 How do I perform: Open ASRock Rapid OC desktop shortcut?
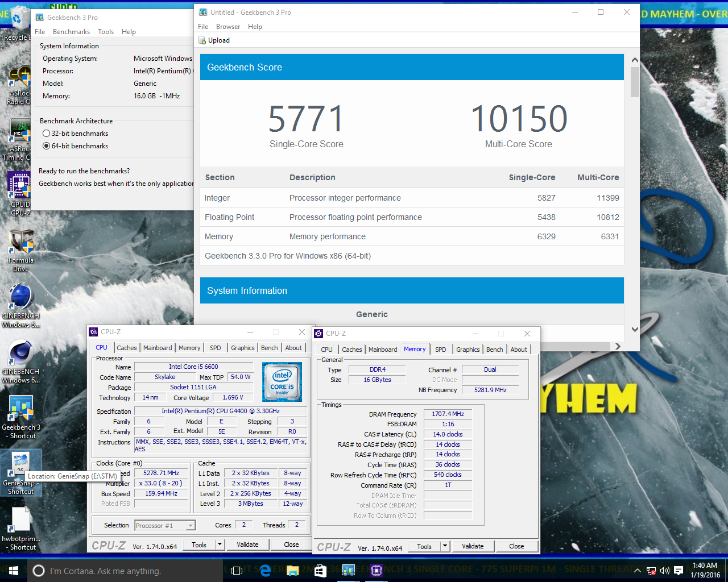19,85
